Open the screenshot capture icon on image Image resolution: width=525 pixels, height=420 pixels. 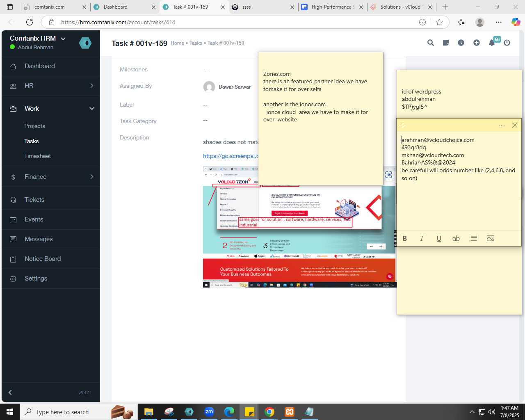point(389,175)
